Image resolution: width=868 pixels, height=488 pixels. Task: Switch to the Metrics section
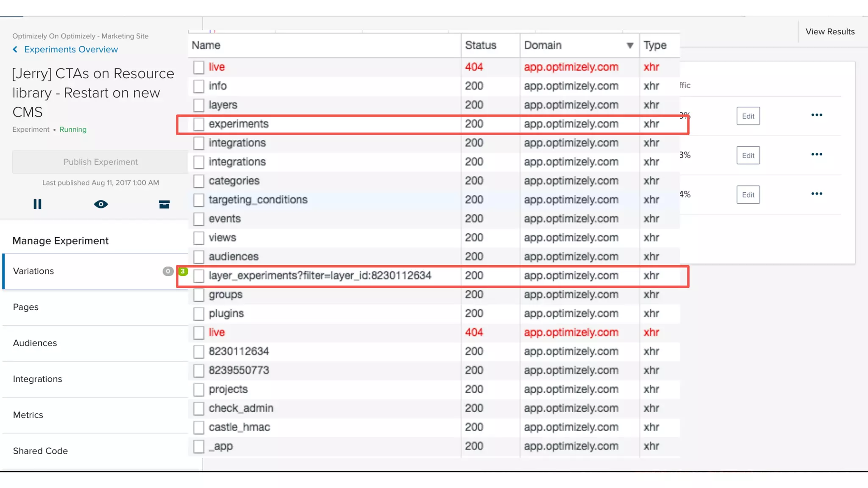(28, 415)
